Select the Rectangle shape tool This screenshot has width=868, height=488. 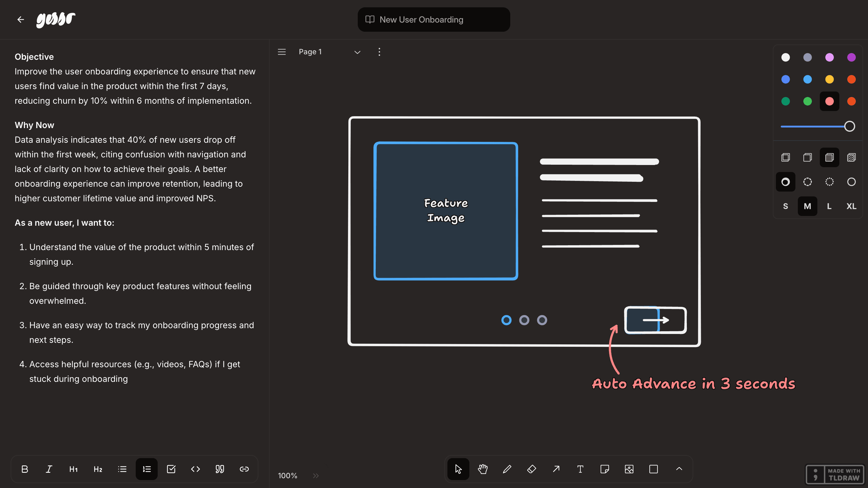point(654,469)
